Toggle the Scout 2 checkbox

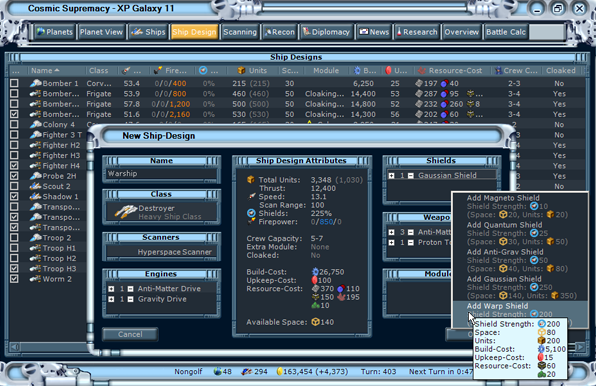14,186
